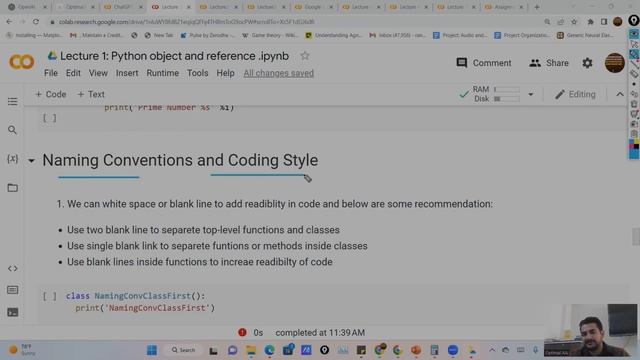Run the Prime Number code cell
The height and width of the screenshot is (360, 640).
(50, 118)
